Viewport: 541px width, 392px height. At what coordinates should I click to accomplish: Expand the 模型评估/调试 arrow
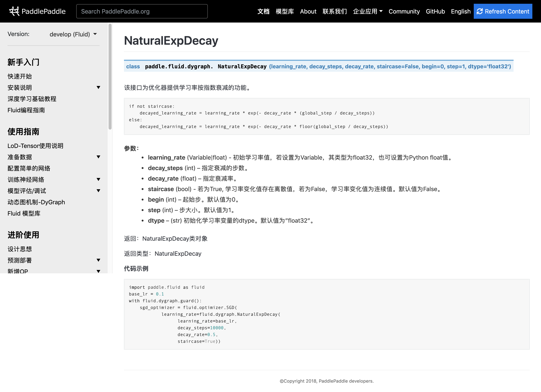point(98,191)
